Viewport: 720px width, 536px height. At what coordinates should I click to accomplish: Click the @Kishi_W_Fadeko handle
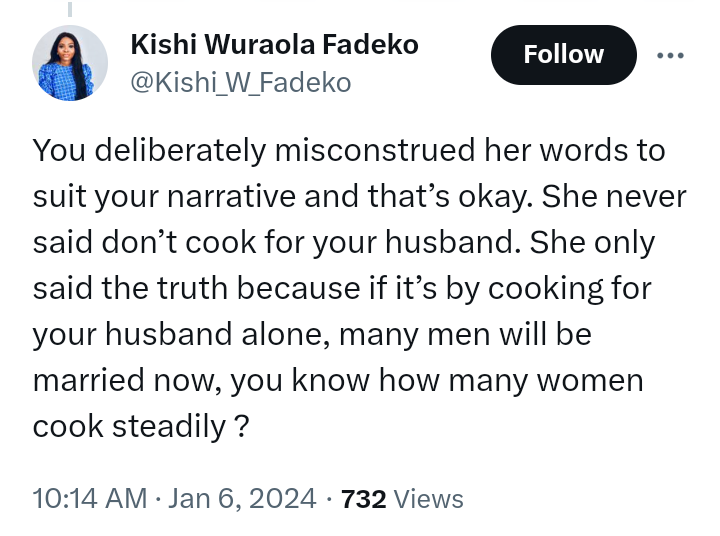click(241, 83)
